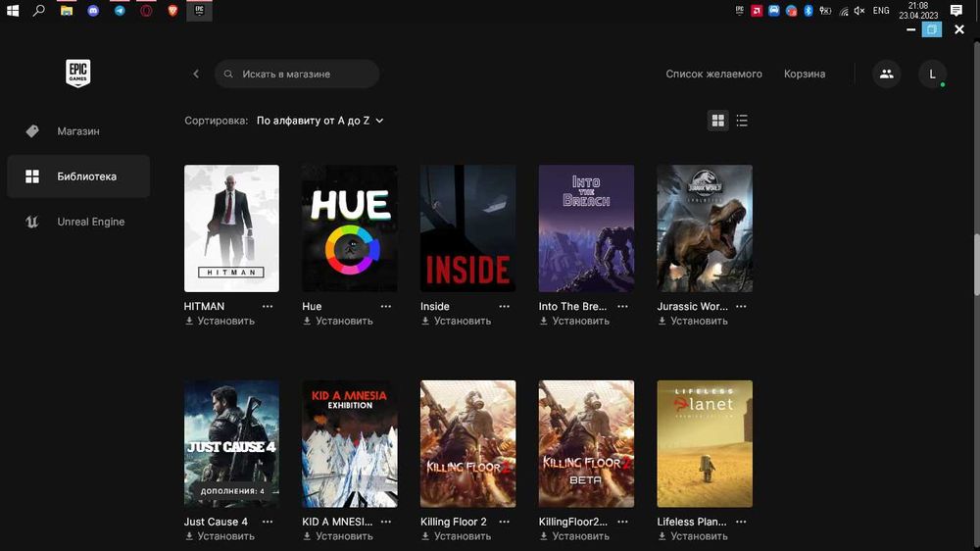Click the Just Cause 4 title text
This screenshot has width=980, height=551.
(216, 522)
